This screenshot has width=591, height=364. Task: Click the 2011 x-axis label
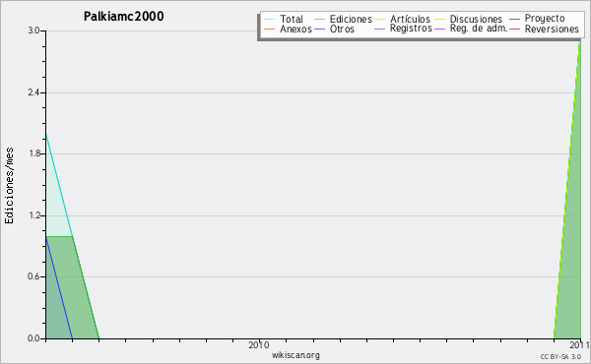[580, 344]
